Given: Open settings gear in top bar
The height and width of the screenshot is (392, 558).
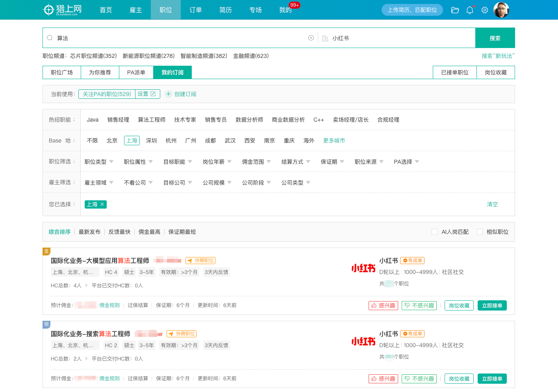Looking at the screenshot, I should pos(485,10).
